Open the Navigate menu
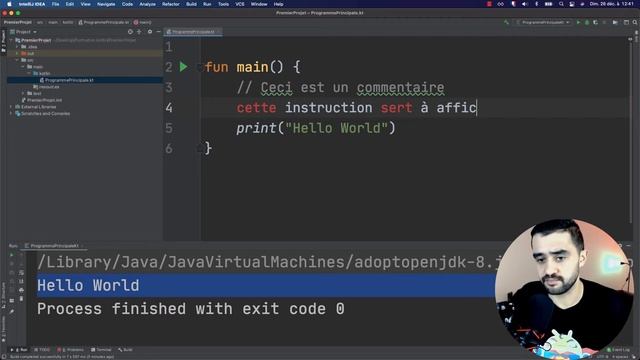Image resolution: width=640 pixels, height=360 pixels. [x=106, y=4]
